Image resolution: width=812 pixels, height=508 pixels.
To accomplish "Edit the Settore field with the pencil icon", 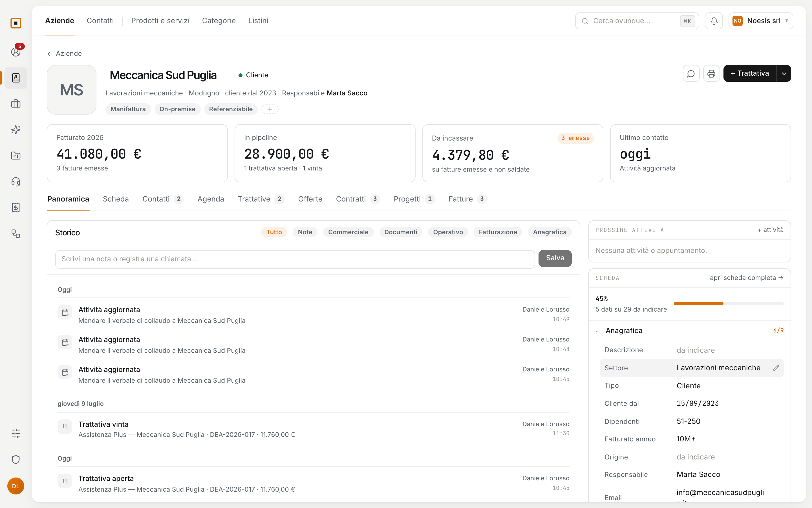I will point(775,368).
